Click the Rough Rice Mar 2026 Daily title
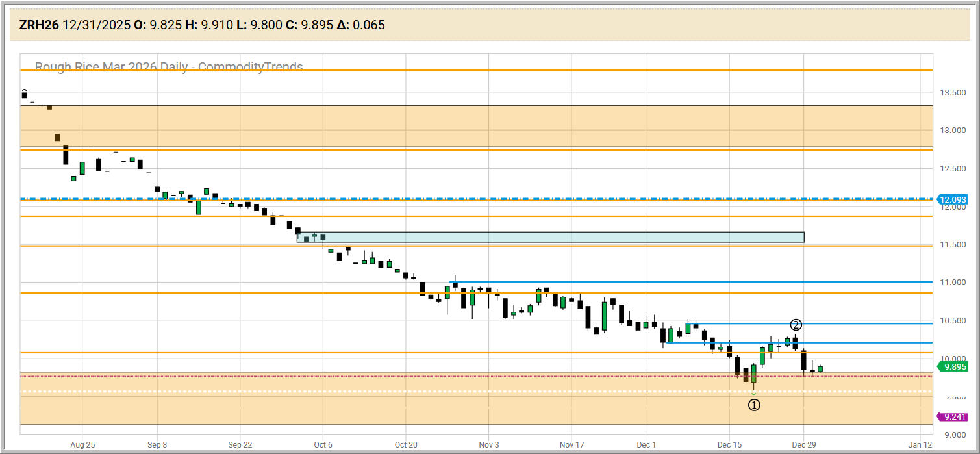 [x=169, y=67]
